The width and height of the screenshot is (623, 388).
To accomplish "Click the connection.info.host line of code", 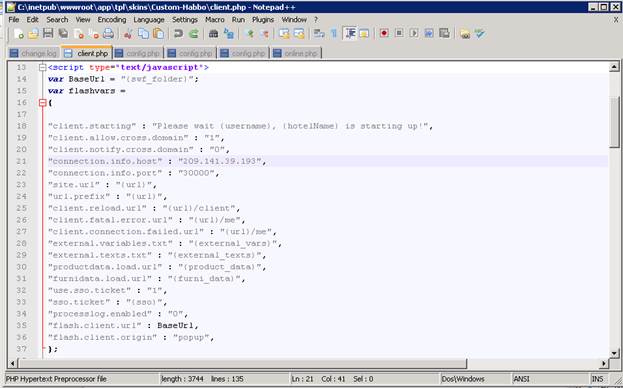I will point(157,161).
